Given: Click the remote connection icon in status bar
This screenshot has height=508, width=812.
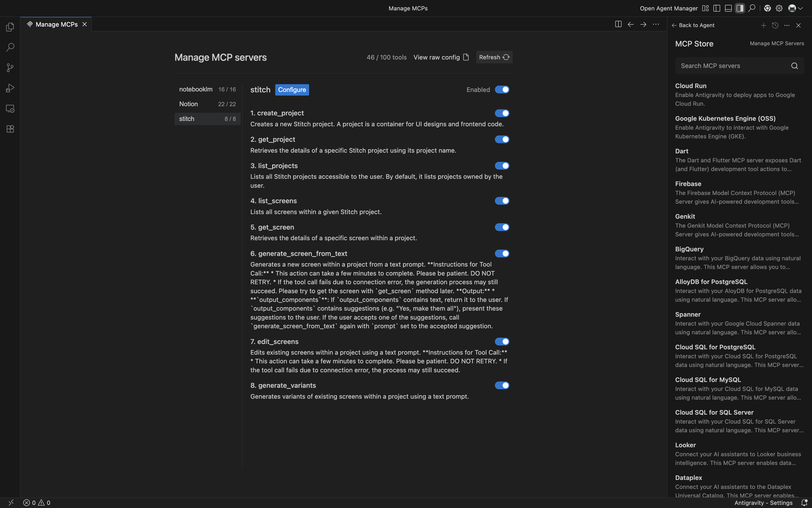Looking at the screenshot, I should point(11,503).
